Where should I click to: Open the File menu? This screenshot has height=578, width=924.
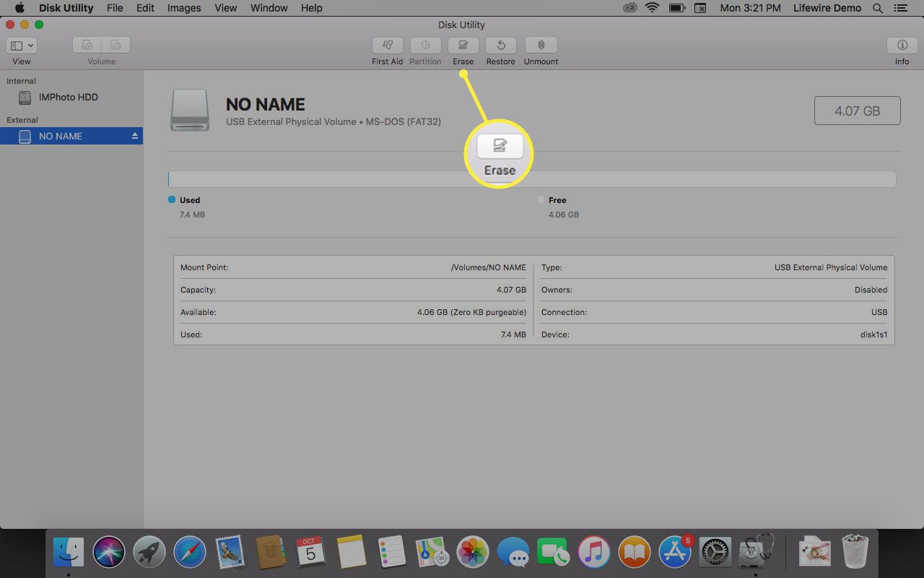click(x=114, y=8)
